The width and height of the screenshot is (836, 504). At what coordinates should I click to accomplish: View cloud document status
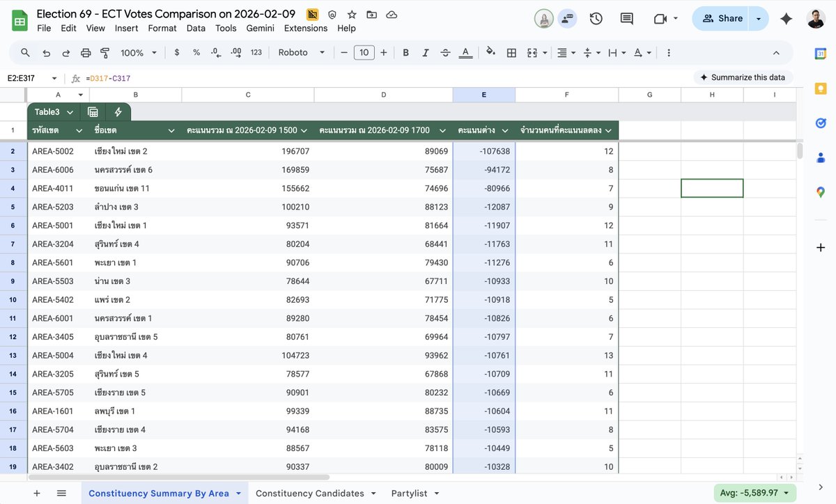[x=392, y=14]
